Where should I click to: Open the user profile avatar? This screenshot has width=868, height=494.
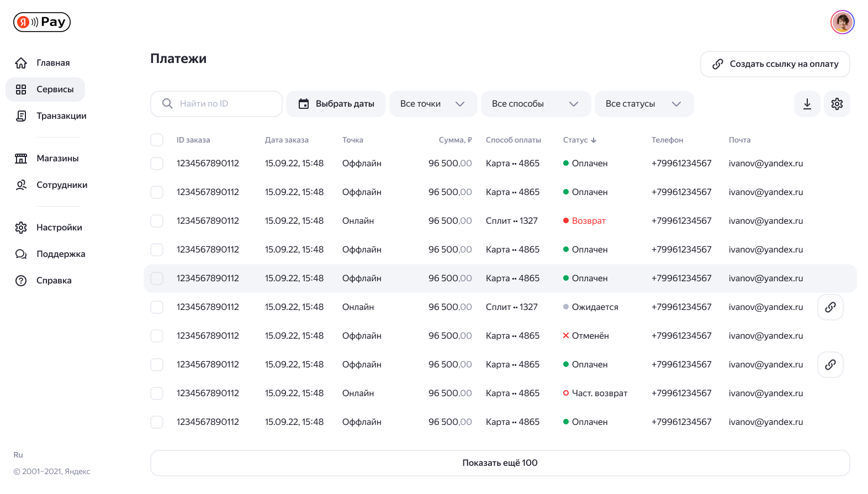(842, 22)
